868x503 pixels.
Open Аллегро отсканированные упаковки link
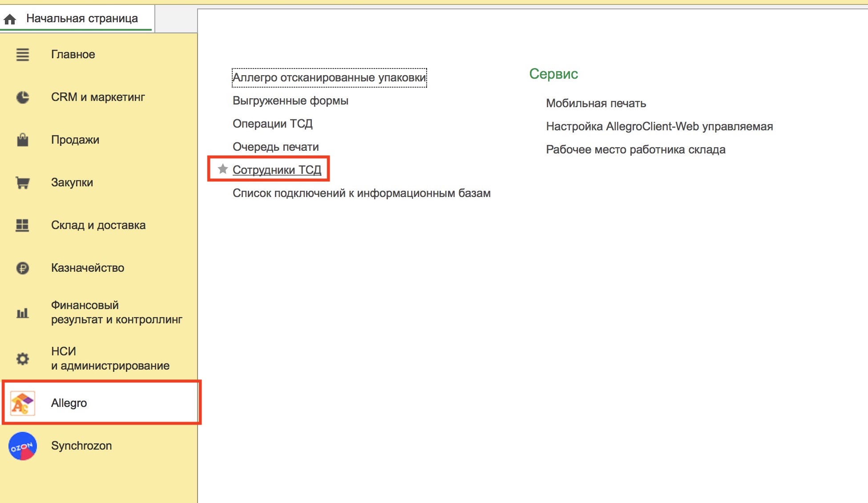tap(329, 78)
